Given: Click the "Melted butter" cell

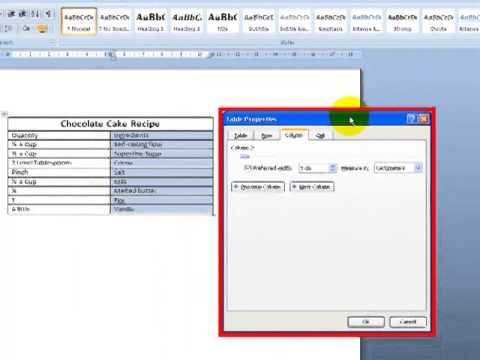Looking at the screenshot, I should (x=161, y=191).
